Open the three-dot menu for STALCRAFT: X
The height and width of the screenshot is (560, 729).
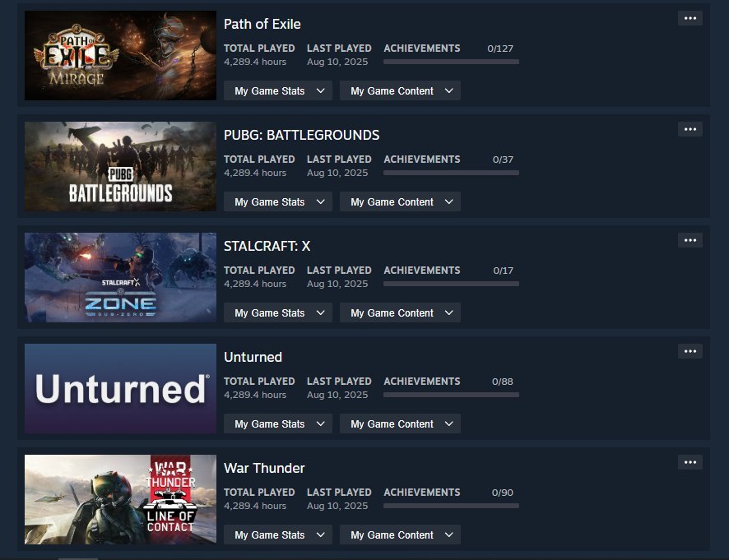tap(690, 241)
